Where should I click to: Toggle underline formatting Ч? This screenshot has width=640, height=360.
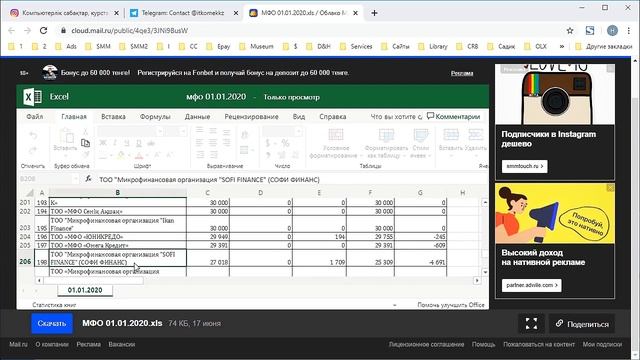pyautogui.click(x=127, y=143)
